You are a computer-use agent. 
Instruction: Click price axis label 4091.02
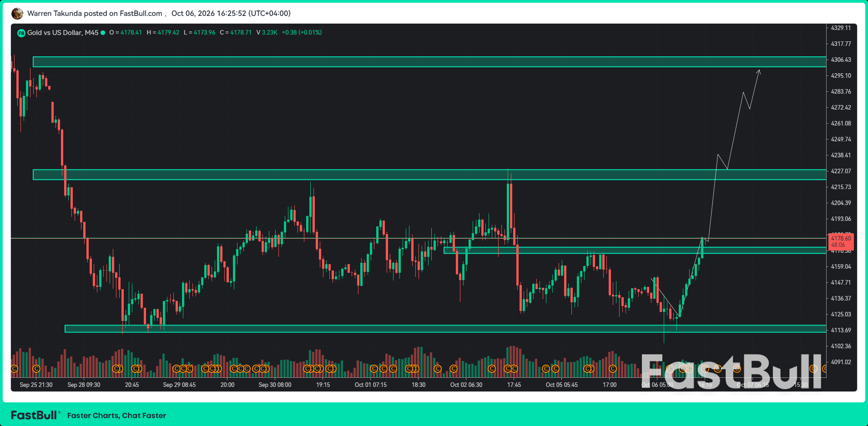841,362
